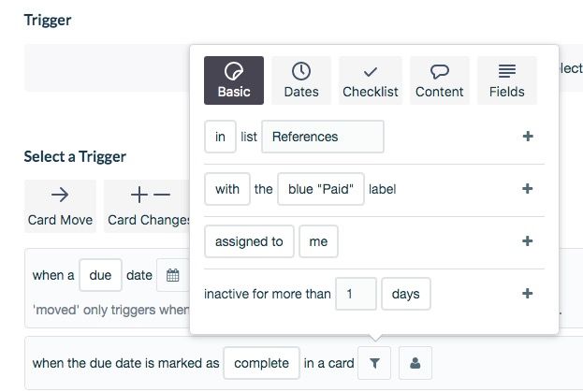Select the Basic filter tab
Screen dimensions: 583x392
(234, 80)
